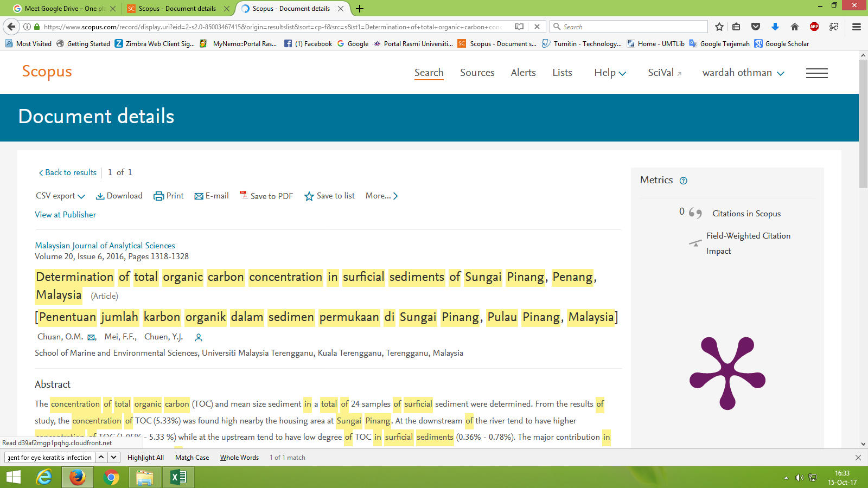This screenshot has width=868, height=488.
Task: Click Save to PDF icon
Action: (x=244, y=195)
